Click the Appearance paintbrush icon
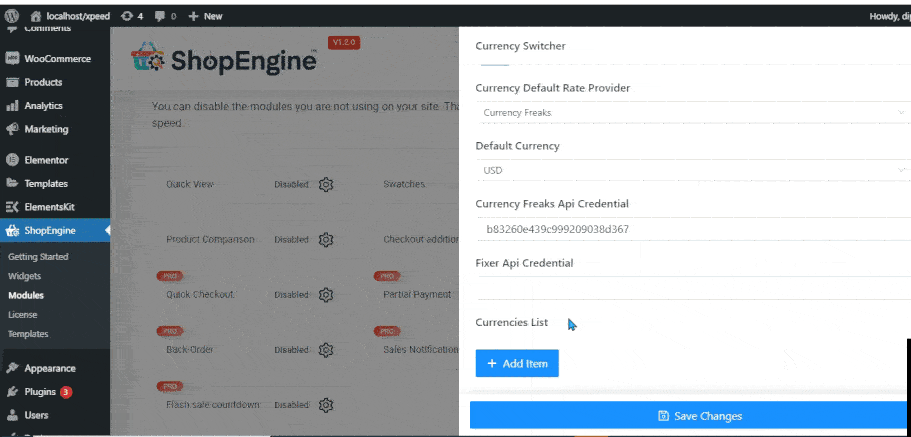The image size is (911, 437). [x=12, y=368]
